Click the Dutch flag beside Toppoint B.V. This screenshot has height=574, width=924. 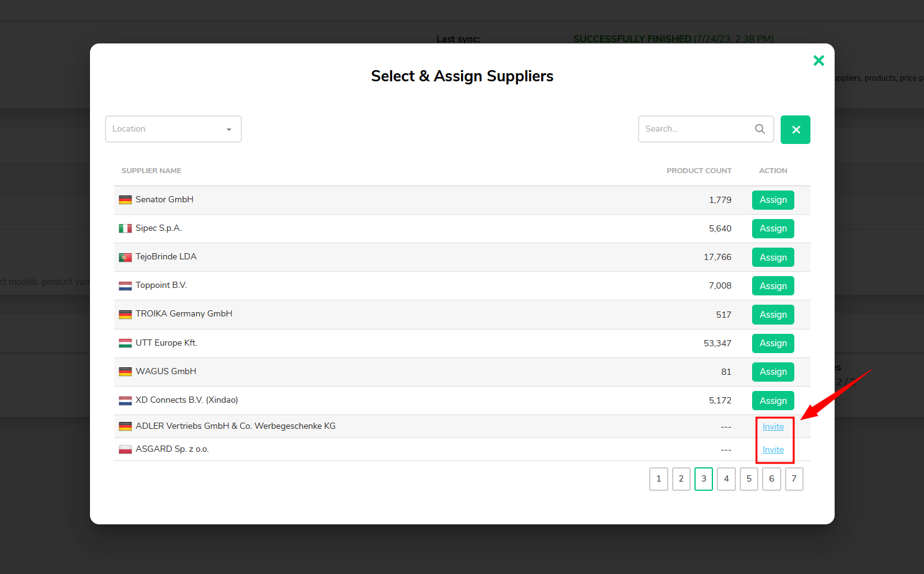tap(125, 286)
